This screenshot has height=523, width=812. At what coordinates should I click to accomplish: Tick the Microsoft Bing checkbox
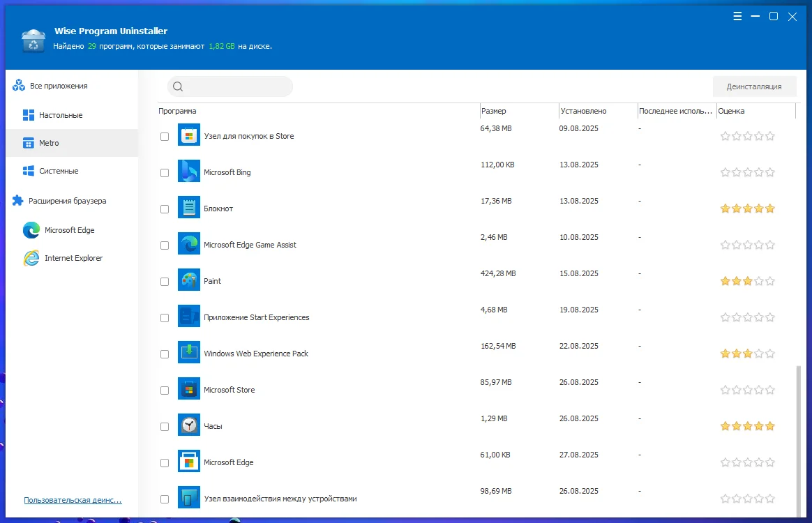[x=165, y=173]
